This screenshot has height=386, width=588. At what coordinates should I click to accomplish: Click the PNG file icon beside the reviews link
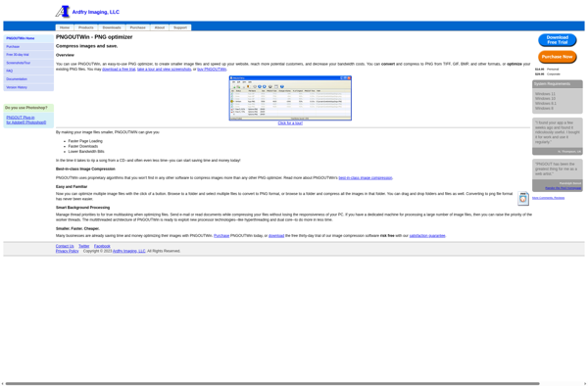523,198
